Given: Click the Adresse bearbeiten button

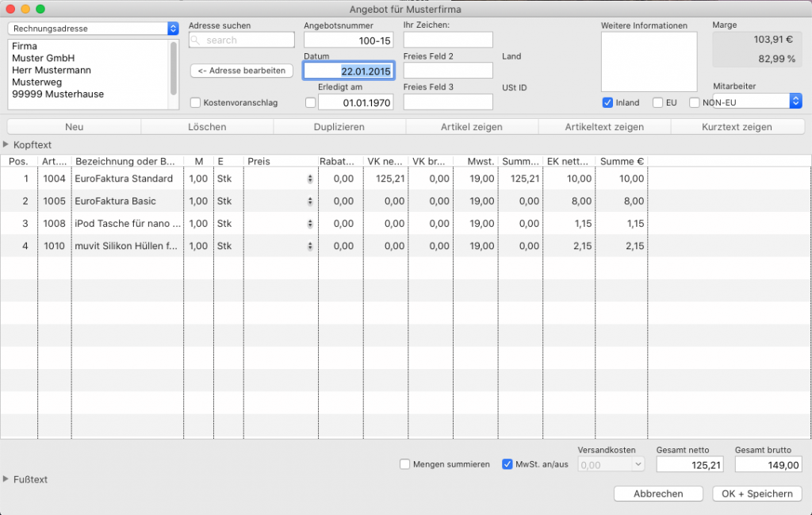Looking at the screenshot, I should click(x=242, y=71).
